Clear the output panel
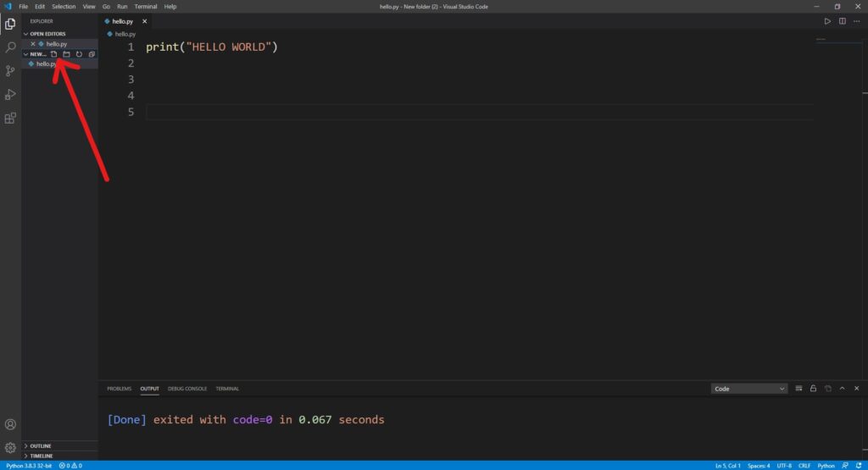This screenshot has width=868, height=470. click(x=798, y=388)
